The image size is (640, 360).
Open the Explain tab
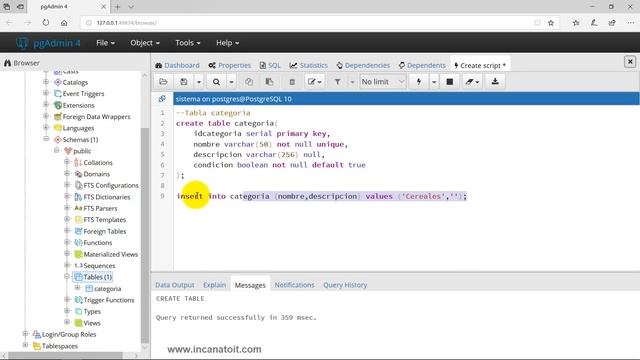coord(214,285)
